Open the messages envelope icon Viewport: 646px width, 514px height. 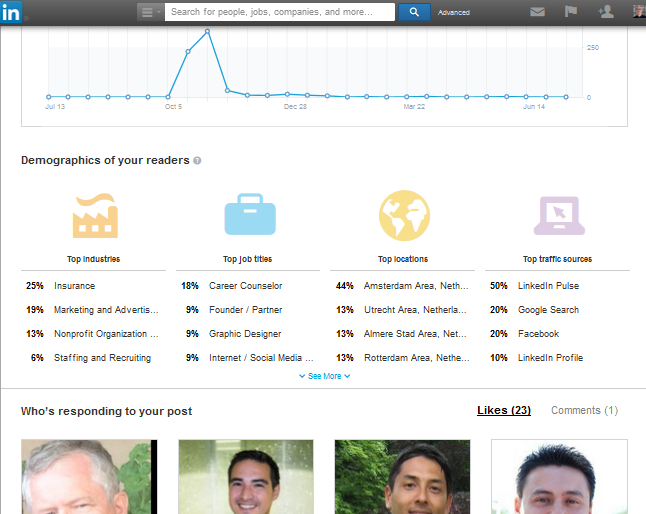(x=537, y=12)
